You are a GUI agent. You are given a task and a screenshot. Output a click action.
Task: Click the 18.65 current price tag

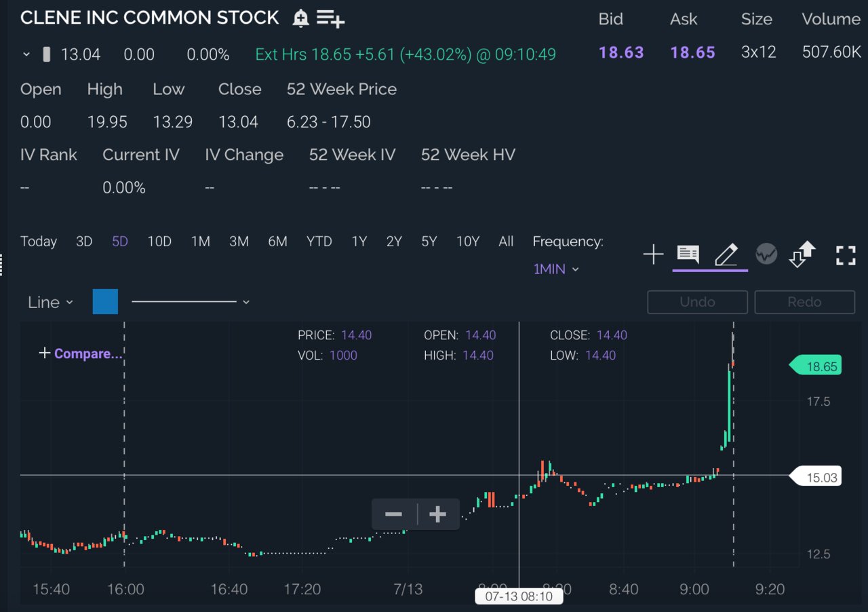coord(815,366)
